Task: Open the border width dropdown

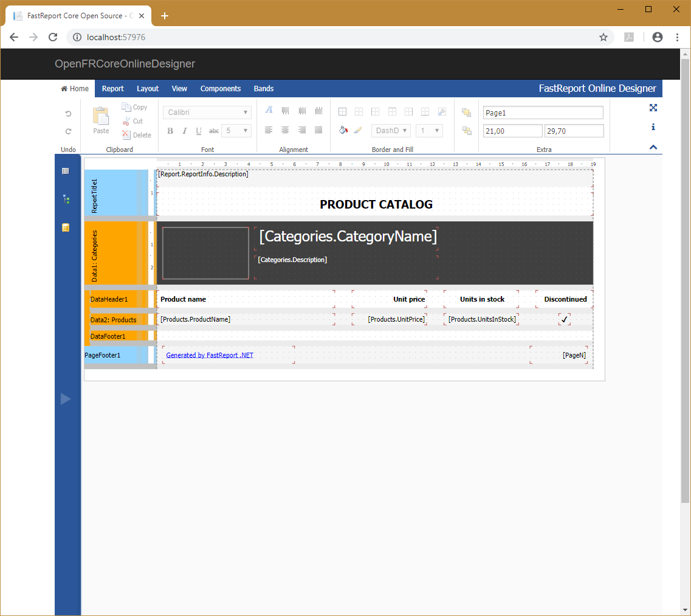Action: [x=430, y=130]
